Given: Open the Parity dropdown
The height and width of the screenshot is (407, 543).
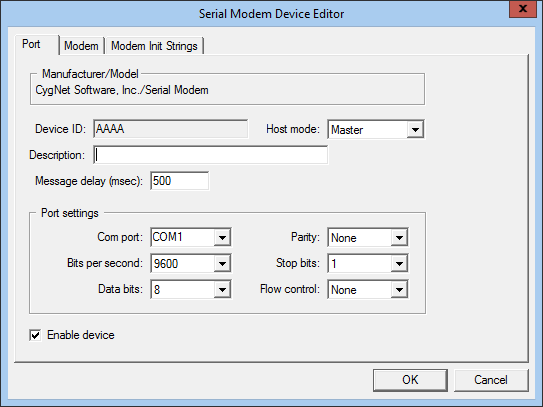Looking at the screenshot, I should coord(399,237).
